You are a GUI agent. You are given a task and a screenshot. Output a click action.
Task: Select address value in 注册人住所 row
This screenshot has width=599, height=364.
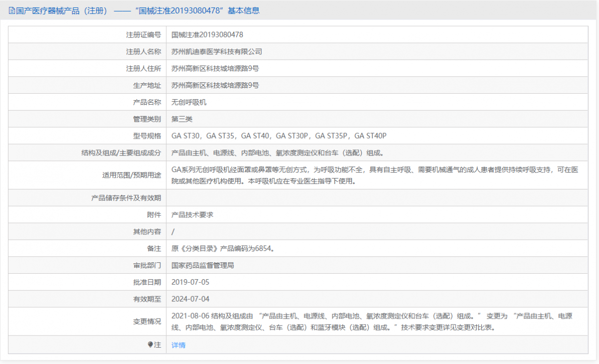click(215, 68)
